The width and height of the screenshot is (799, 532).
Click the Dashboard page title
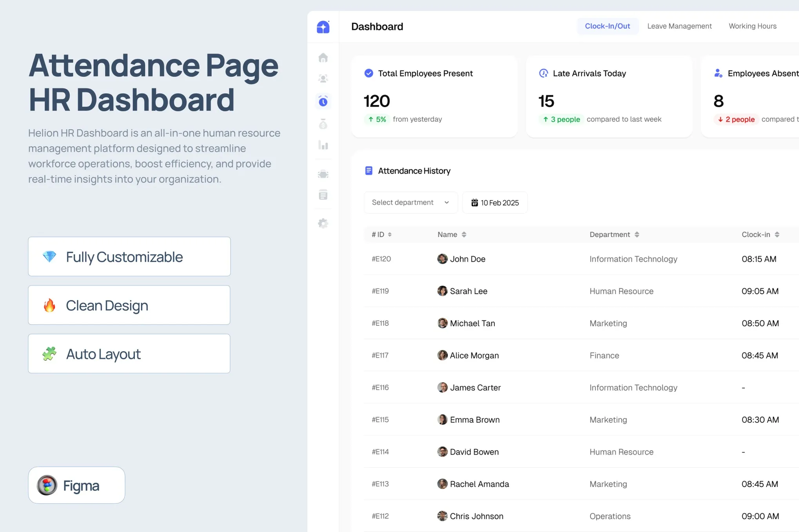(x=377, y=26)
